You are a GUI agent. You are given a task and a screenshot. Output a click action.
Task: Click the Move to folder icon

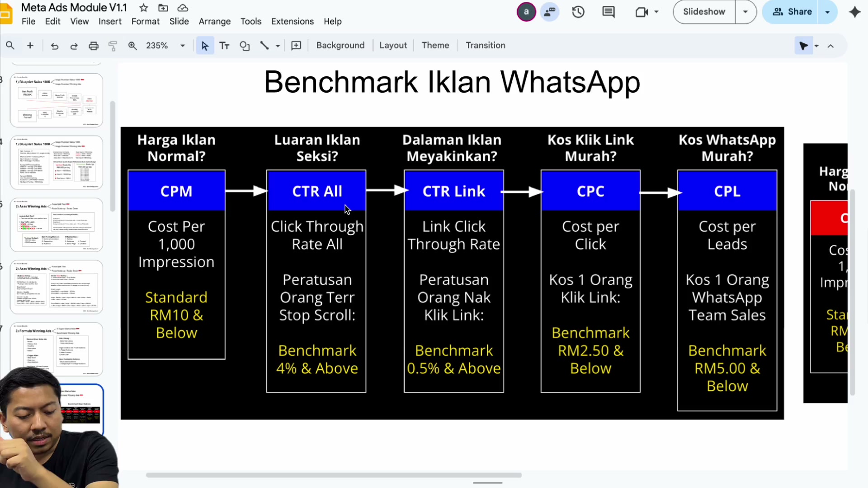click(163, 8)
